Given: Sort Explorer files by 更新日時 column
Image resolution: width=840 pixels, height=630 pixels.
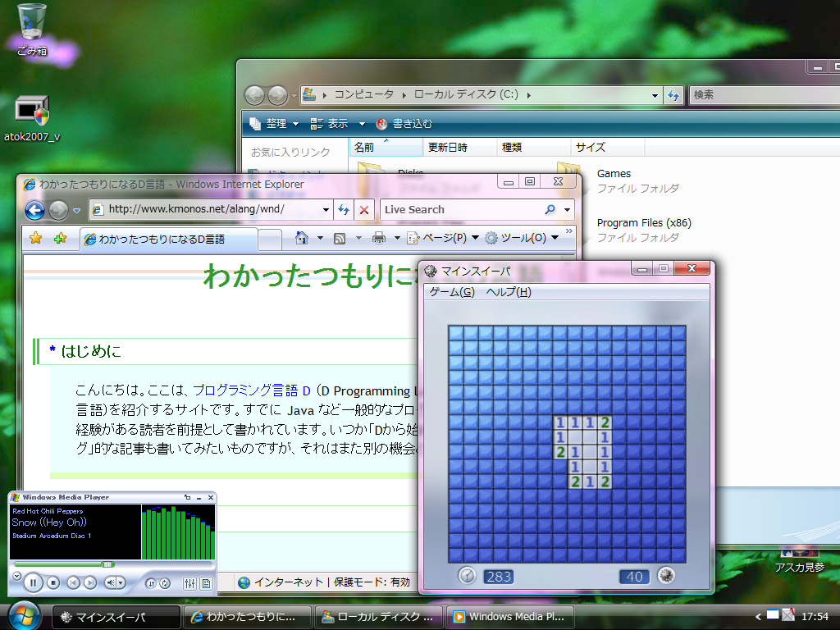Looking at the screenshot, I should [460, 148].
